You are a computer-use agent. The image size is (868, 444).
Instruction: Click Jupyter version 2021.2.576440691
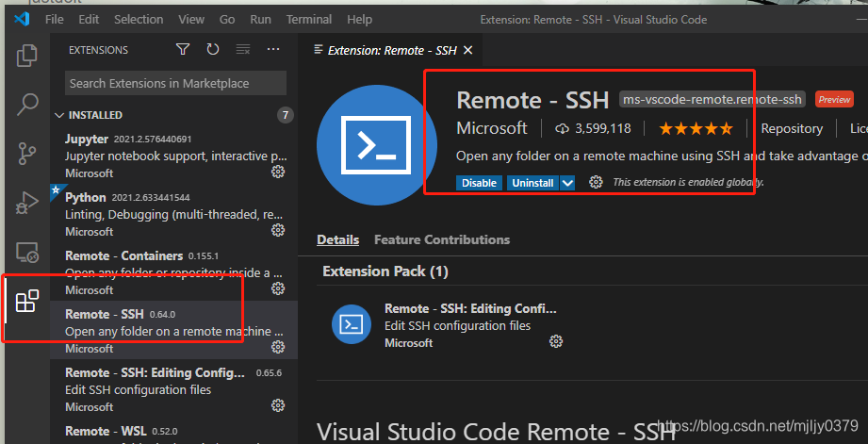click(153, 139)
